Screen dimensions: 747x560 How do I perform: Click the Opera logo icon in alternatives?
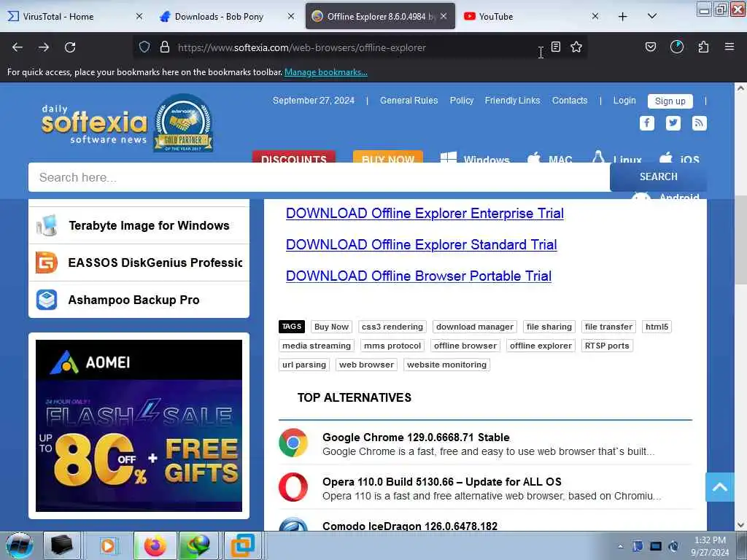coord(293,487)
